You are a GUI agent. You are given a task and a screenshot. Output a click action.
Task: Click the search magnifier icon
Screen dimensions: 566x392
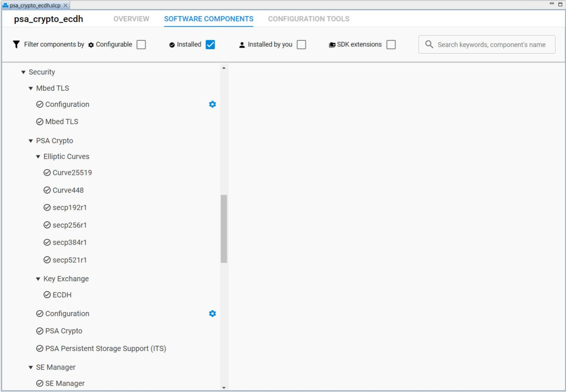pyautogui.click(x=429, y=44)
